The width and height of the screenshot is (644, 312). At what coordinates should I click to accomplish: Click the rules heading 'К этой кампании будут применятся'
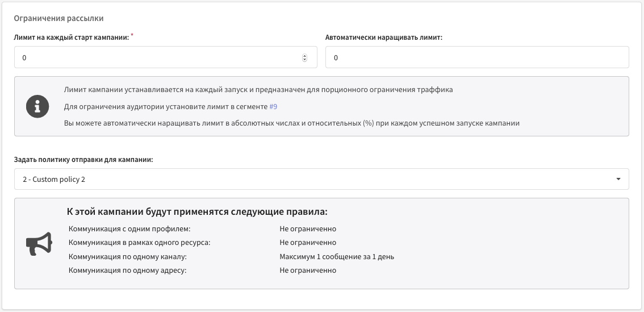click(x=197, y=212)
